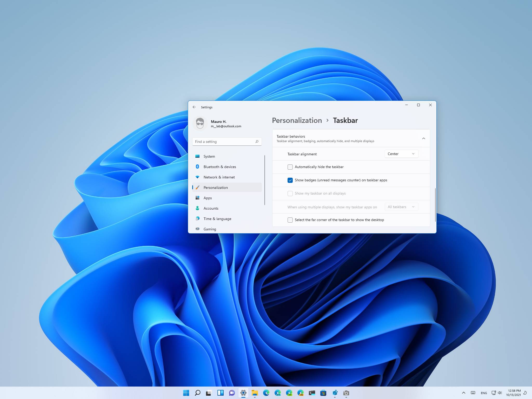Open Time & language settings
This screenshot has width=532, height=399.
tap(217, 218)
